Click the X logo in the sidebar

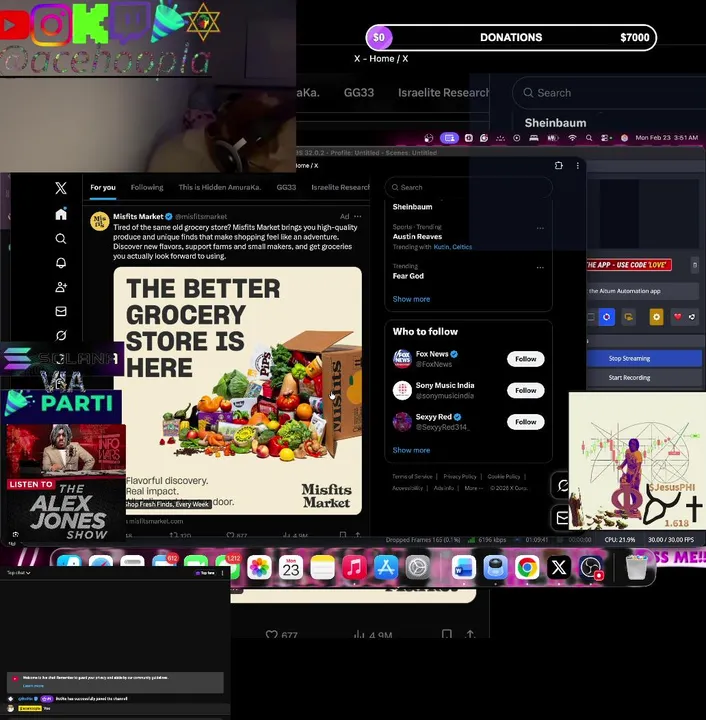[61, 188]
